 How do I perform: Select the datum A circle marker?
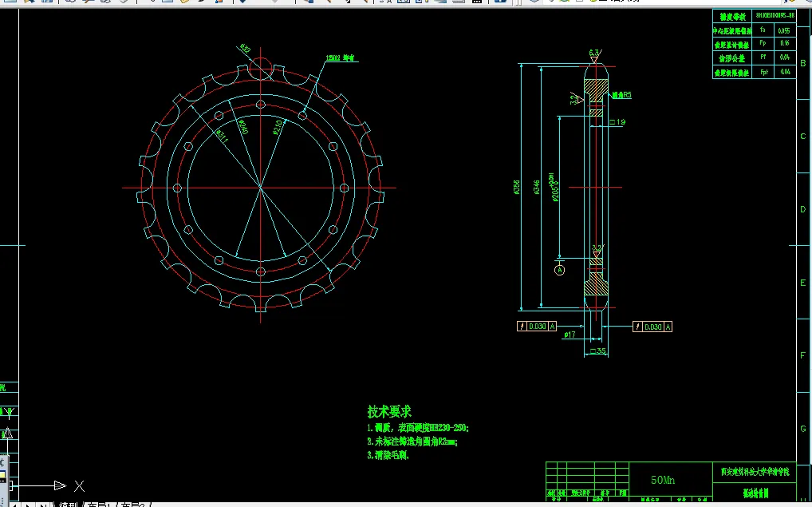559,270
